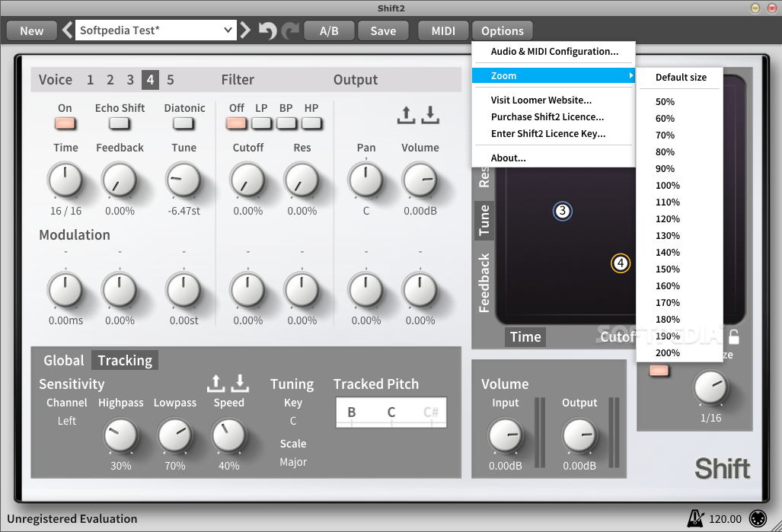Screen dimensions: 782x532
Task: Toggle the pink switch above 1/16 knob
Action: click(659, 371)
